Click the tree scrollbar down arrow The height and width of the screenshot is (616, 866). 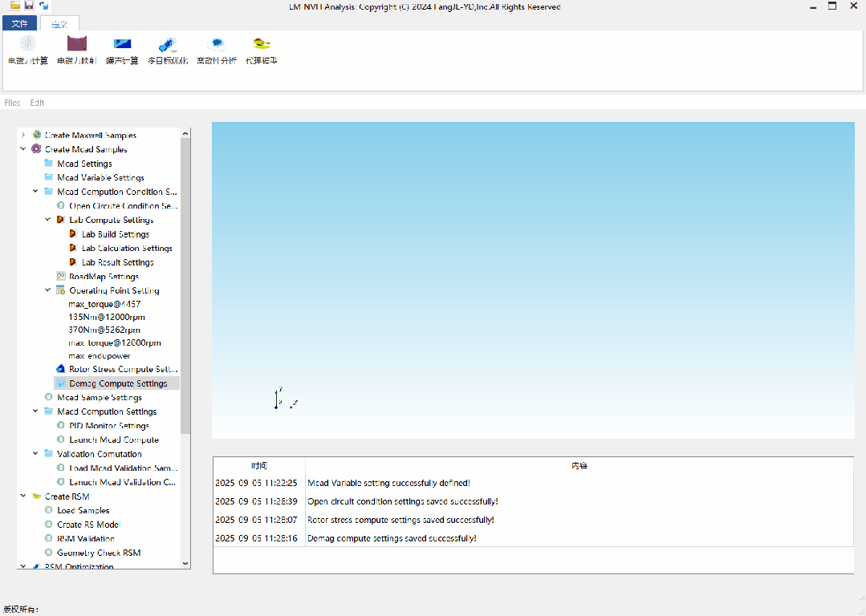pos(186,563)
